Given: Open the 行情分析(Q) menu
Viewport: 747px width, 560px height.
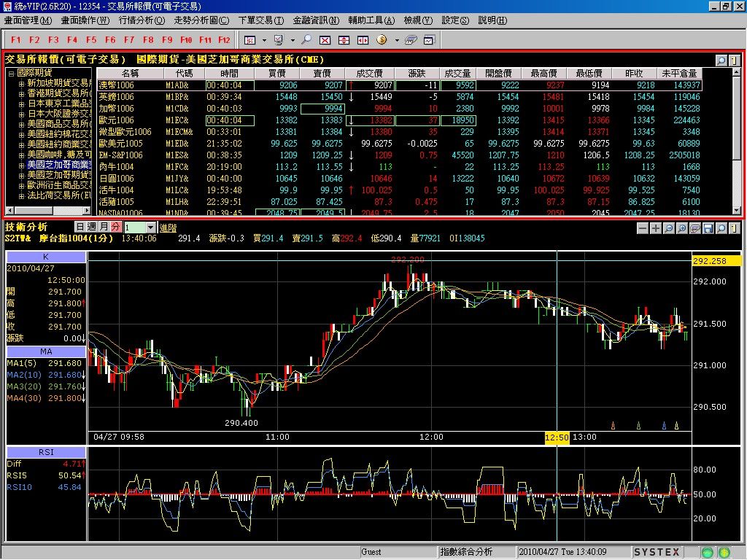Looking at the screenshot, I should point(142,20).
